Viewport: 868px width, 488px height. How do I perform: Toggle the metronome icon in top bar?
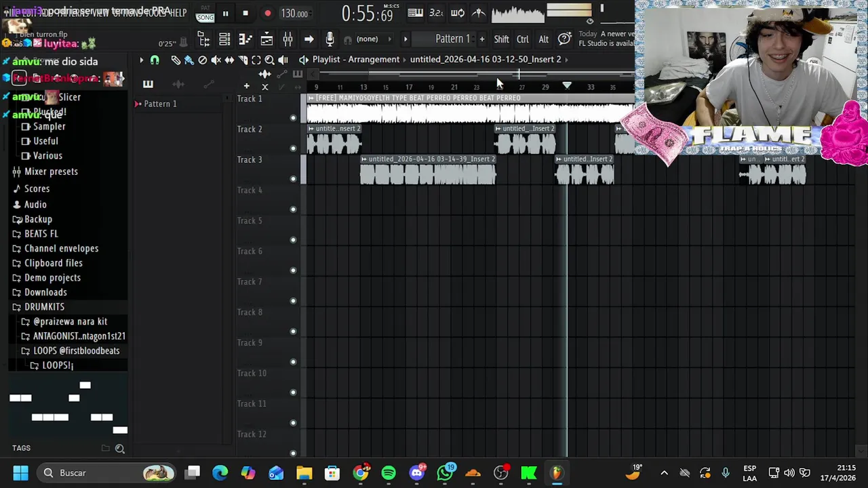479,13
